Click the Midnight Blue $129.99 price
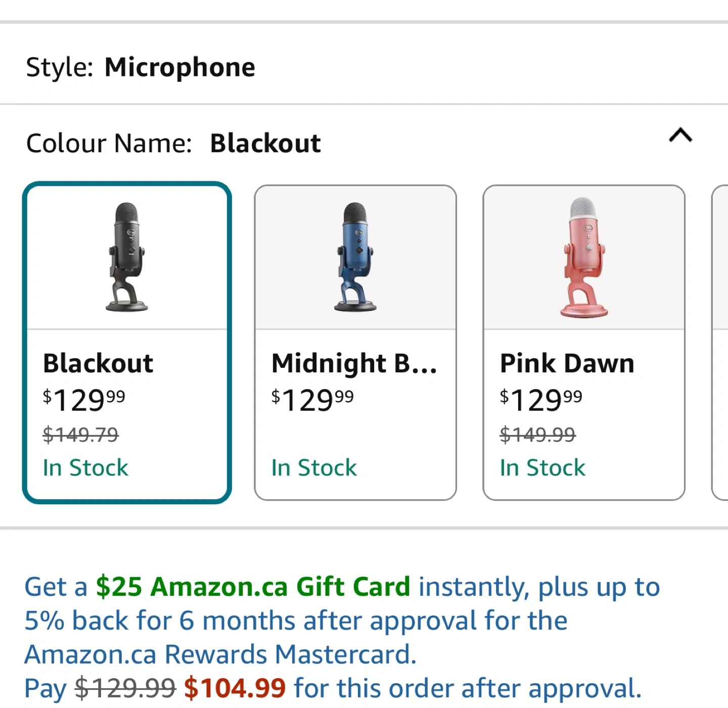 (312, 400)
